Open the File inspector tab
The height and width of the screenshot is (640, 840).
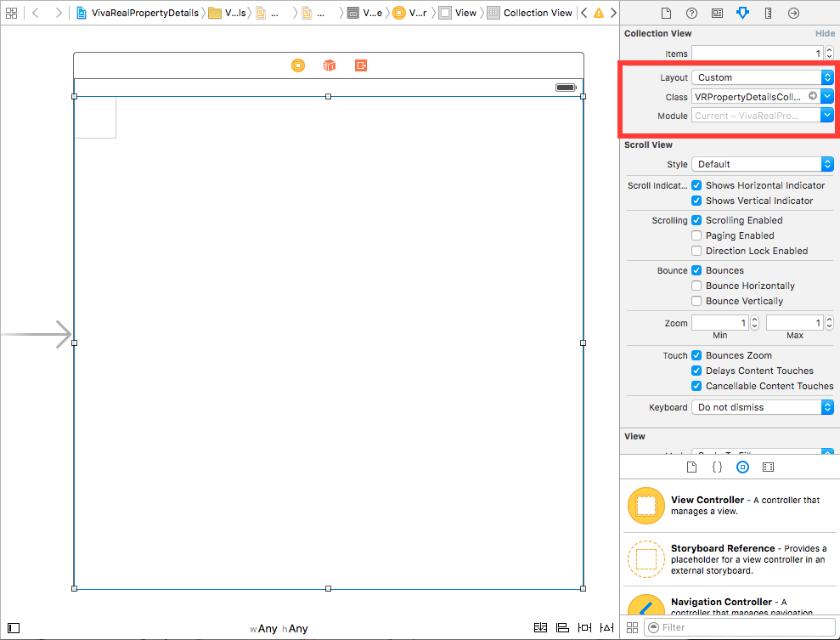coord(666,14)
